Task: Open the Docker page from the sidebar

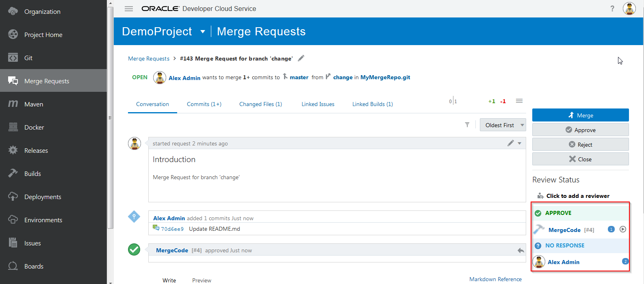Action: coord(34,127)
